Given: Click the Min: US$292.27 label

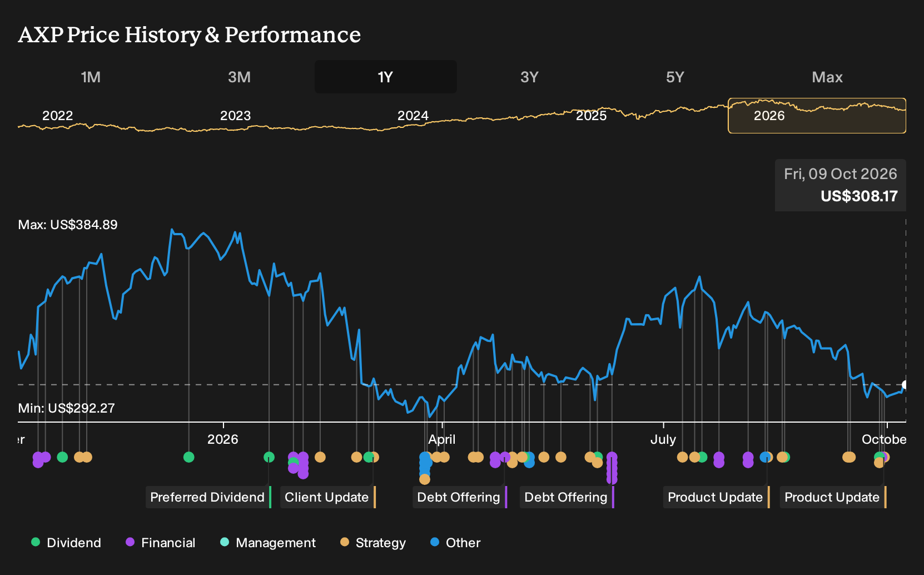Looking at the screenshot, I should click(x=67, y=408).
